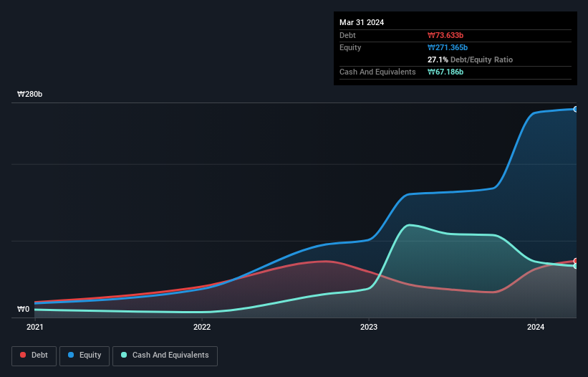Click the ₩67.186b cash value

(445, 72)
